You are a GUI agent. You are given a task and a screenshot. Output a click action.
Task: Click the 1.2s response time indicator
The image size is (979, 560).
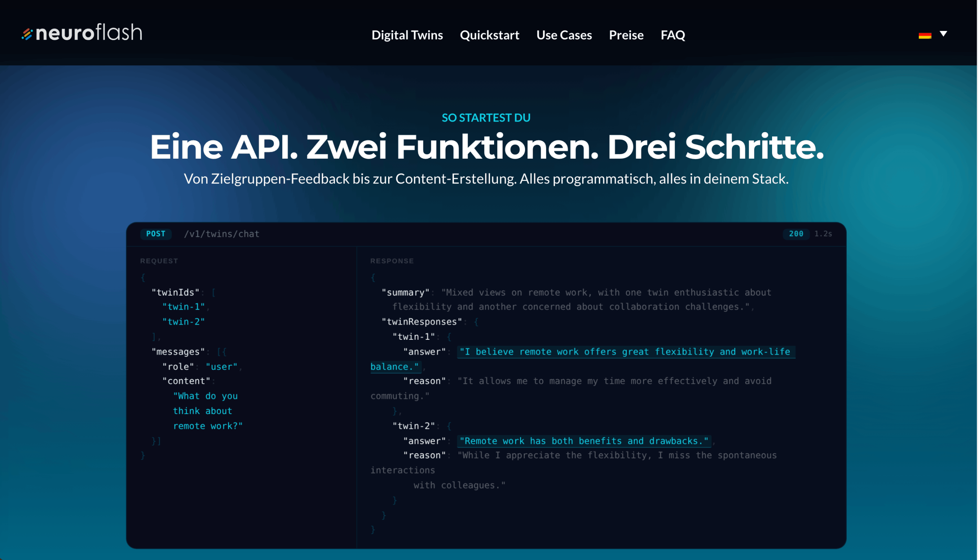pos(823,234)
